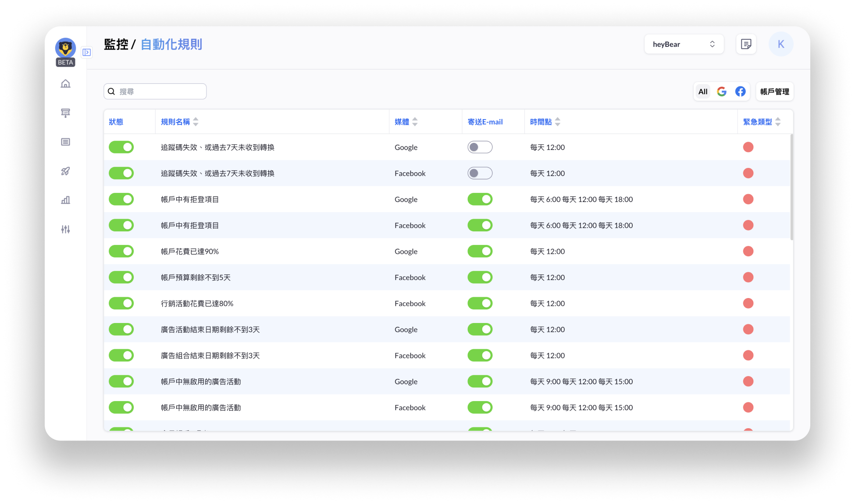Click the 搜尋 search field
Image resolution: width=855 pixels, height=504 pixels.
tap(160, 92)
